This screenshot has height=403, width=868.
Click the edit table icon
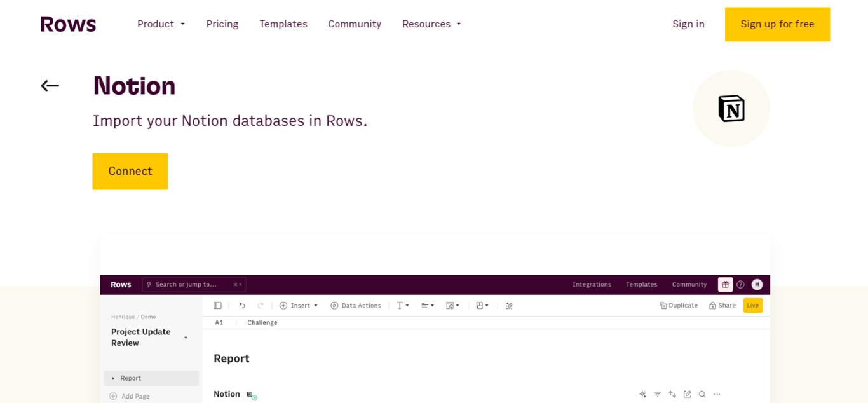point(687,394)
